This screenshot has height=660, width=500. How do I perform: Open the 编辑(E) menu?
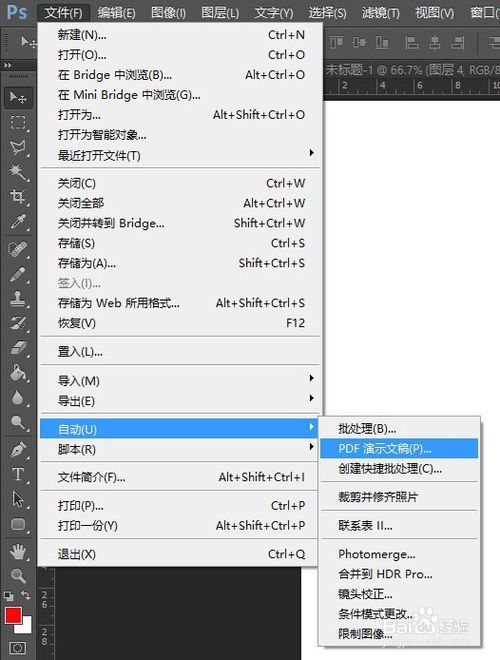pos(117,13)
